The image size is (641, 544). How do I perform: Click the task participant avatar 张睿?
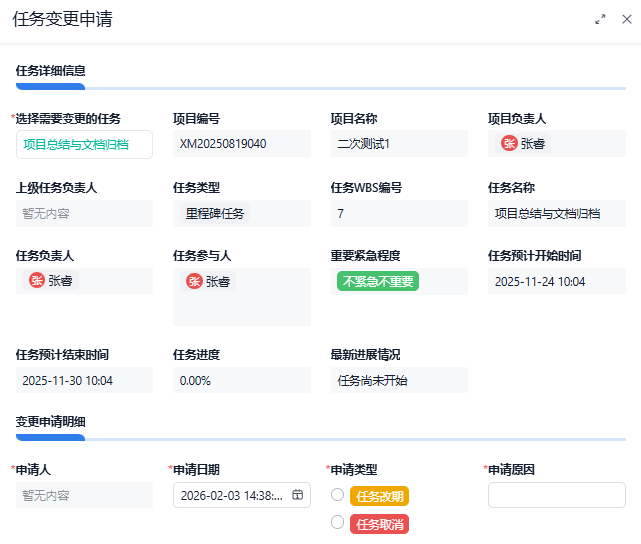195,282
